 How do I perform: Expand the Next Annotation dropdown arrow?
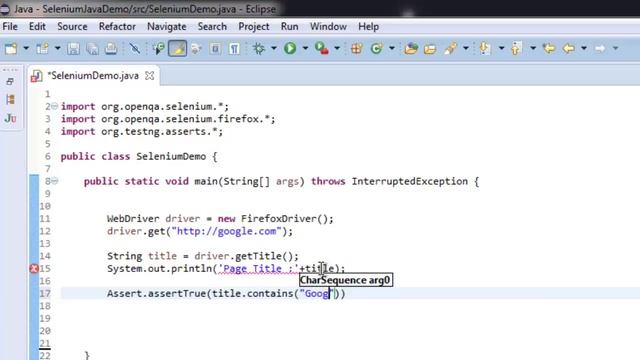click(502, 49)
